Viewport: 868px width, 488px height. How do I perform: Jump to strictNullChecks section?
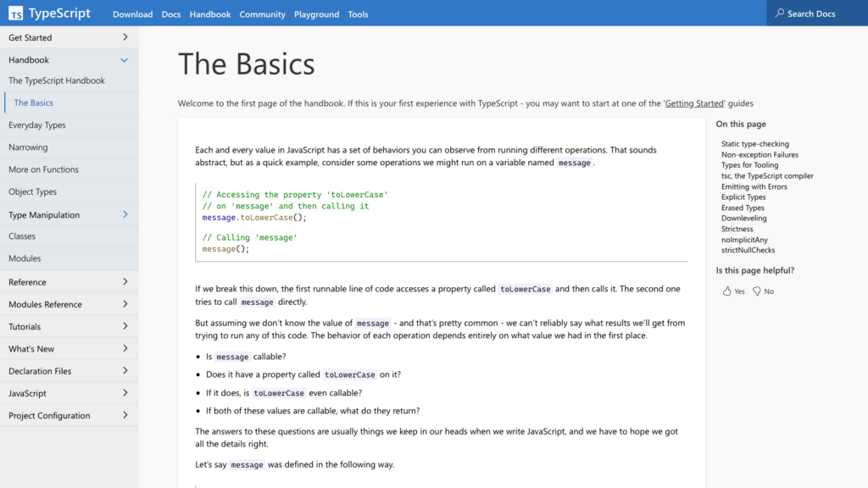(748, 250)
